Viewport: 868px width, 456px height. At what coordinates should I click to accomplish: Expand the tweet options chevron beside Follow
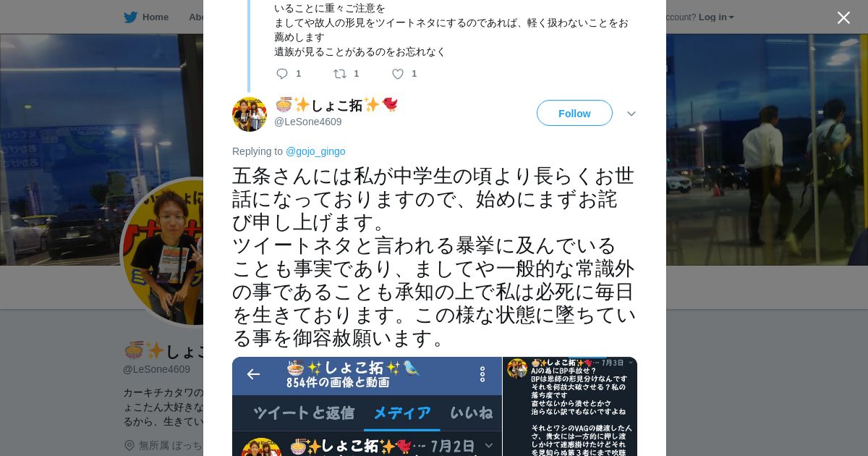tap(631, 114)
